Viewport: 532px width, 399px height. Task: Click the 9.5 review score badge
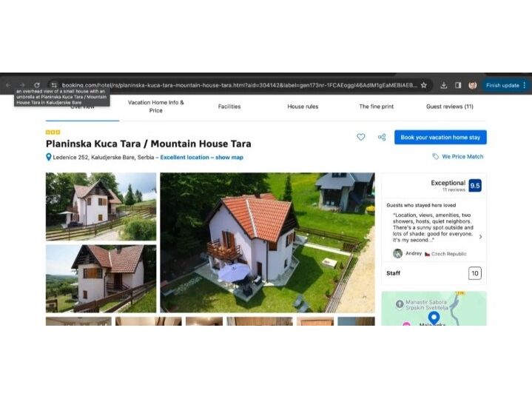point(474,186)
